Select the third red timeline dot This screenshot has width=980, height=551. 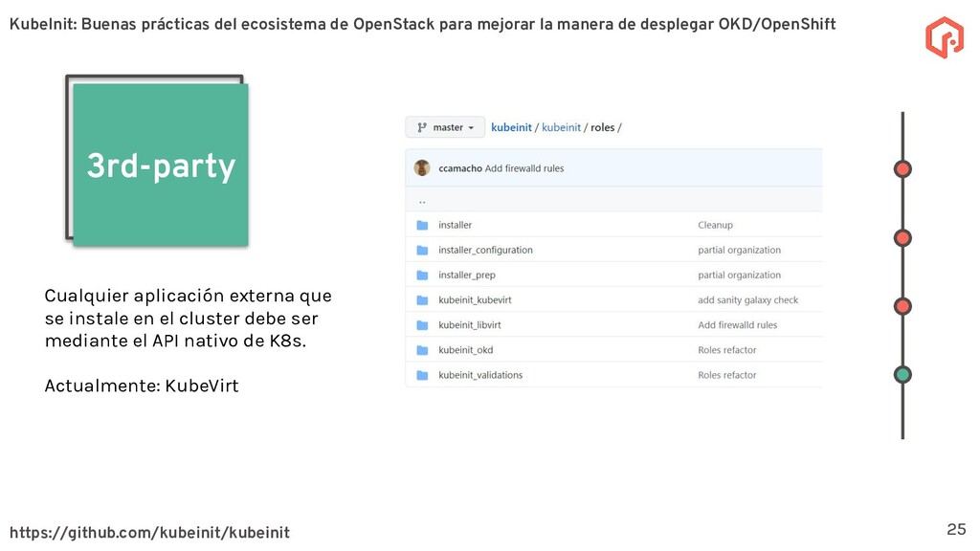pyautogui.click(x=902, y=306)
